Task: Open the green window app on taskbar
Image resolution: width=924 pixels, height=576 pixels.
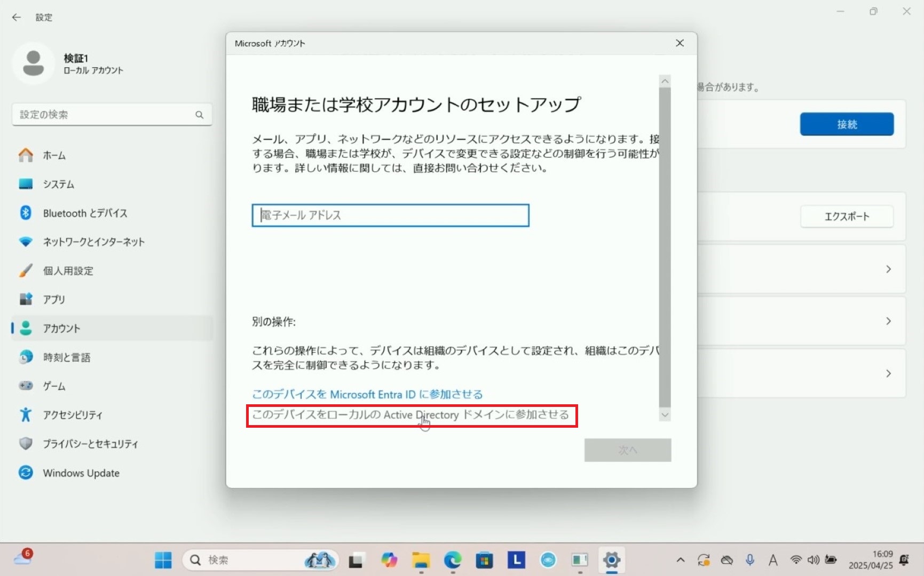Action: (580, 560)
